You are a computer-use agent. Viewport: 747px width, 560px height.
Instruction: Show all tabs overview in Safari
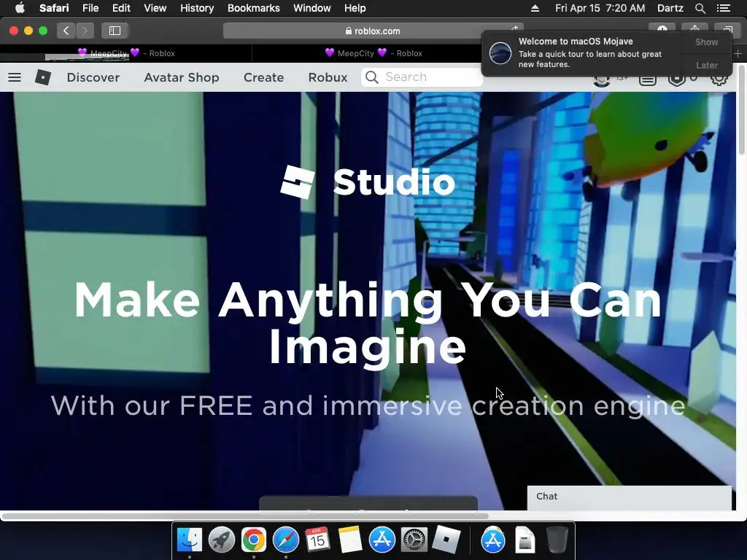coord(727,28)
